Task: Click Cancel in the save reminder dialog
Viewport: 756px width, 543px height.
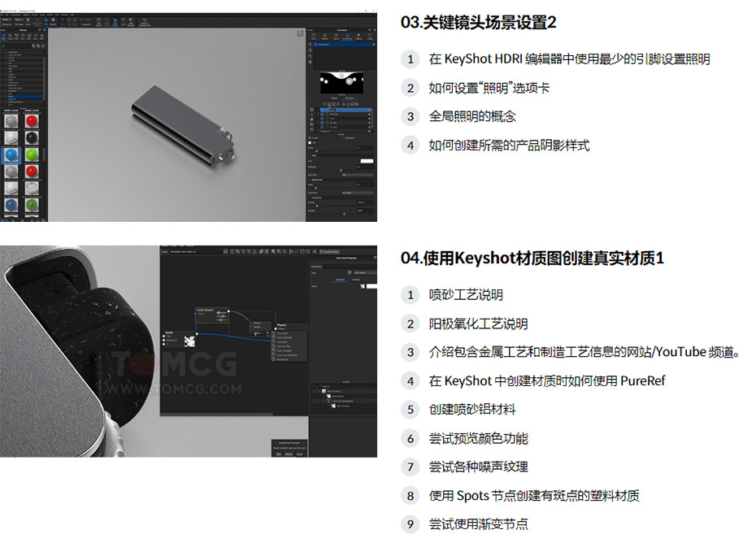Action: (x=299, y=454)
